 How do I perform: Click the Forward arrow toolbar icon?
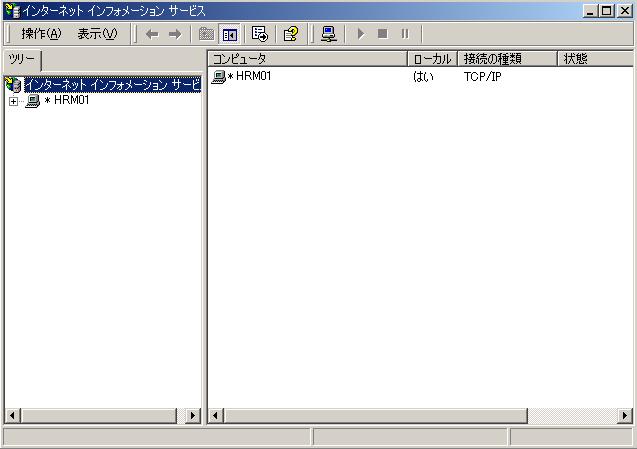(x=175, y=34)
